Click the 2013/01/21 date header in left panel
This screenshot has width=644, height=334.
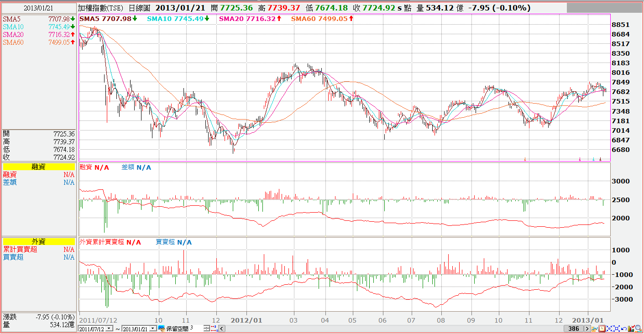38,8
